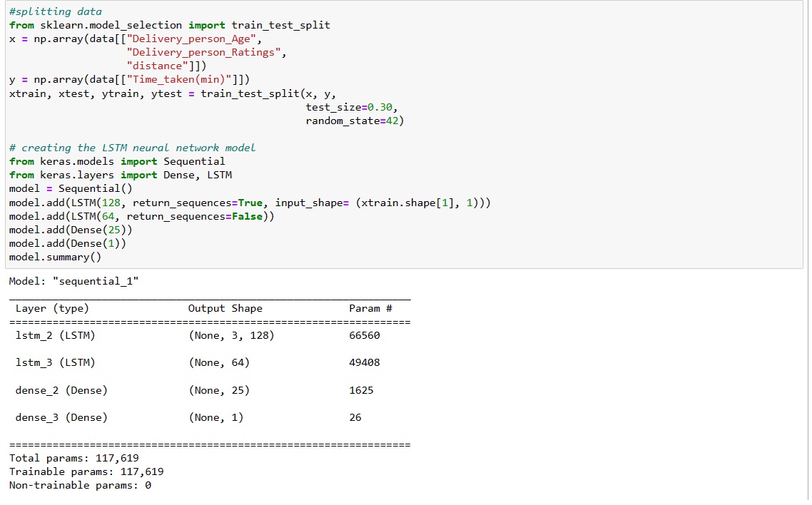The width and height of the screenshot is (812, 505).
Task: Click the 49408 parameter count
Action: pos(364,363)
